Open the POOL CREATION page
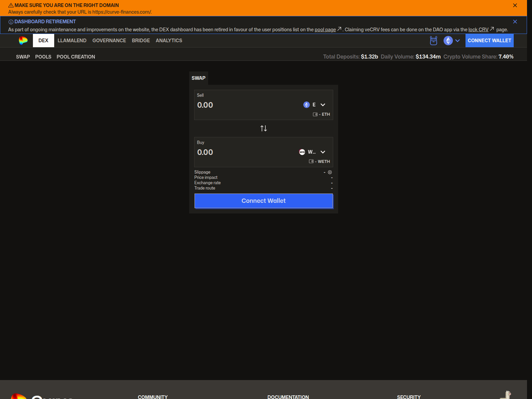This screenshot has height=399, width=532. pos(76,57)
